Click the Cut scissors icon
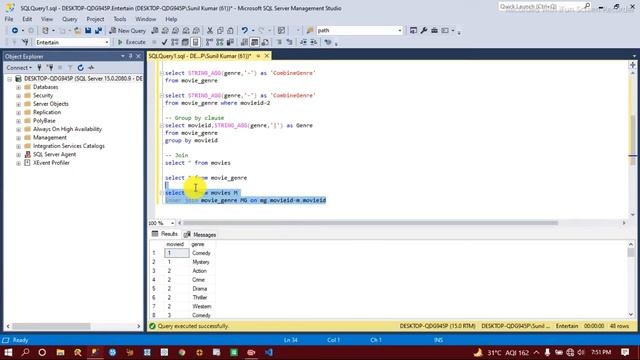 point(210,31)
